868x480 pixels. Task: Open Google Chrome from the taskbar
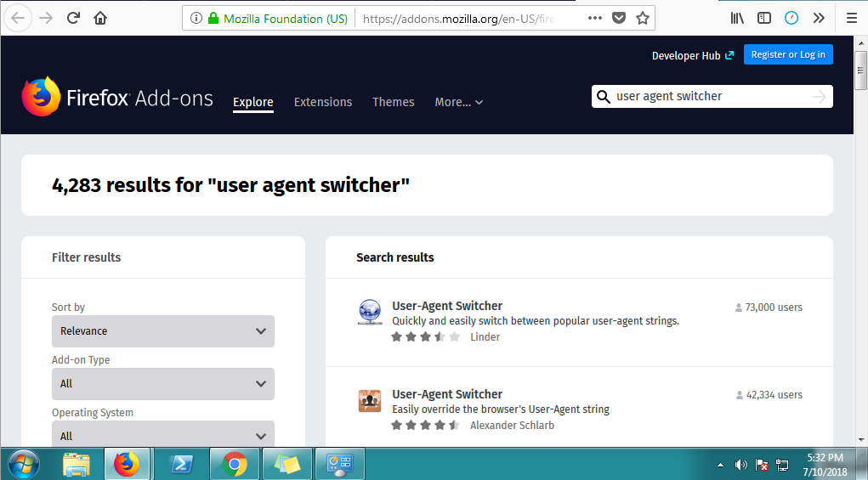(x=234, y=463)
